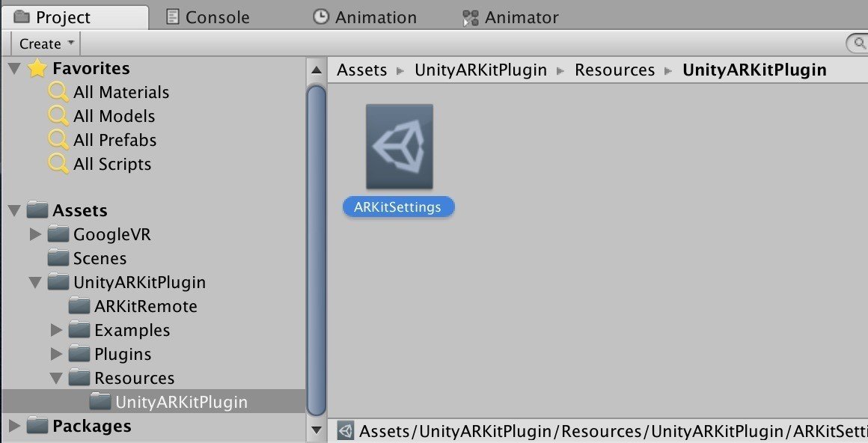The width and height of the screenshot is (868, 443).
Task: Click the ARKitSettings asset Unity icon
Action: (x=399, y=147)
